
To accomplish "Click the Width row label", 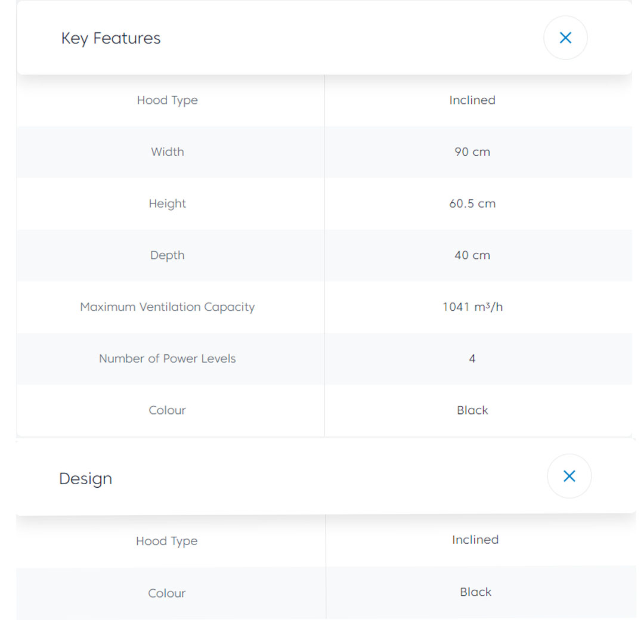I will 167,151.
